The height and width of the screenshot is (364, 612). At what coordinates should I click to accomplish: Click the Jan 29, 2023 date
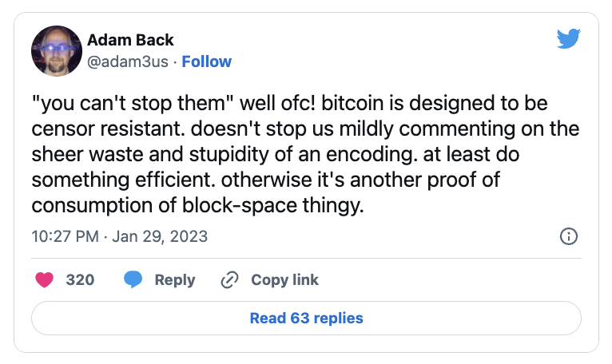[x=160, y=236]
